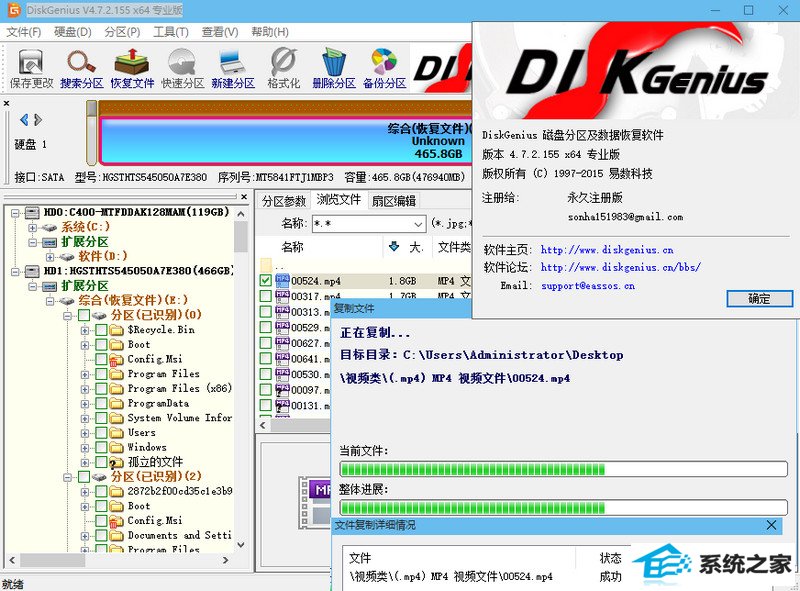Go to previous disk with left arrow
The image size is (800, 591).
23,120
